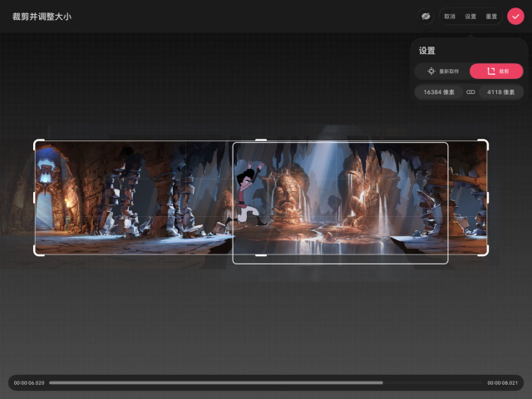Image resolution: width=532 pixels, height=399 pixels.
Task: Edit the width field 16384 像素
Action: (439, 92)
